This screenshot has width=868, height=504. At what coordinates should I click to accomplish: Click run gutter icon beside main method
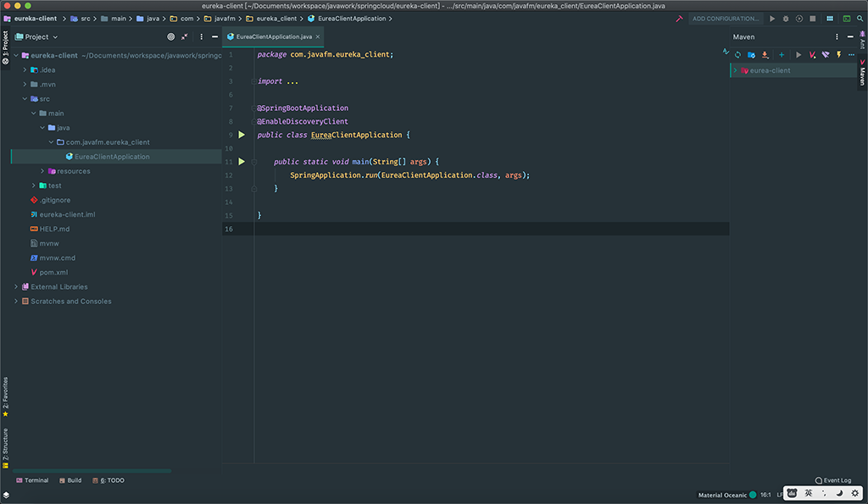coord(242,161)
